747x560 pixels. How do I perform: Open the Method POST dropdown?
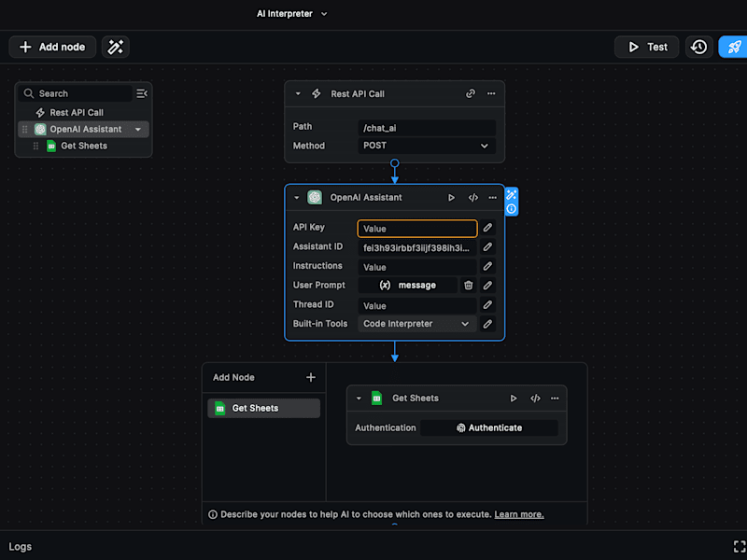click(x=427, y=146)
